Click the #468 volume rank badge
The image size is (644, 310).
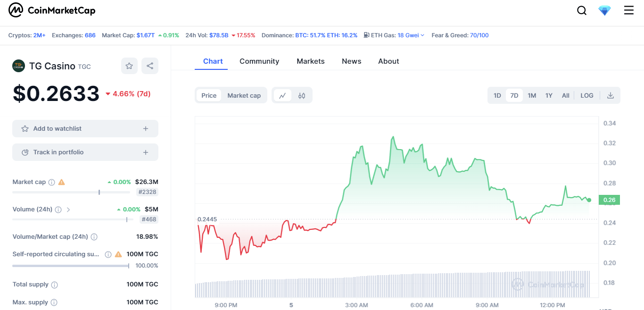coord(149,219)
